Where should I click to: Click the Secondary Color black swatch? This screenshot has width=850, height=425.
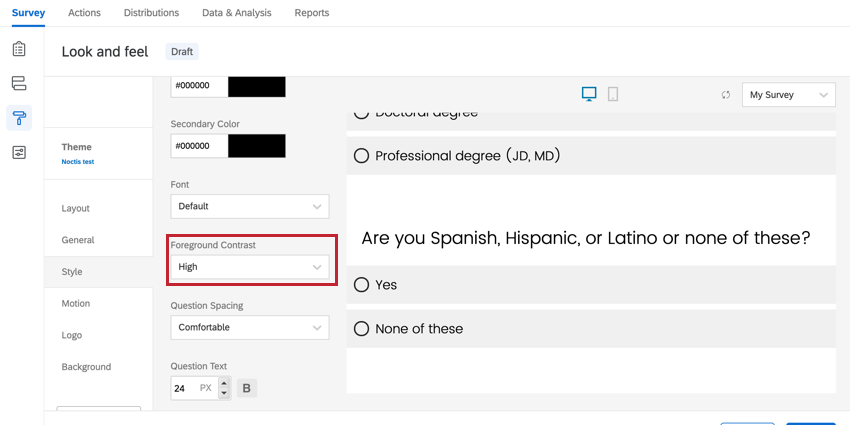coord(257,146)
